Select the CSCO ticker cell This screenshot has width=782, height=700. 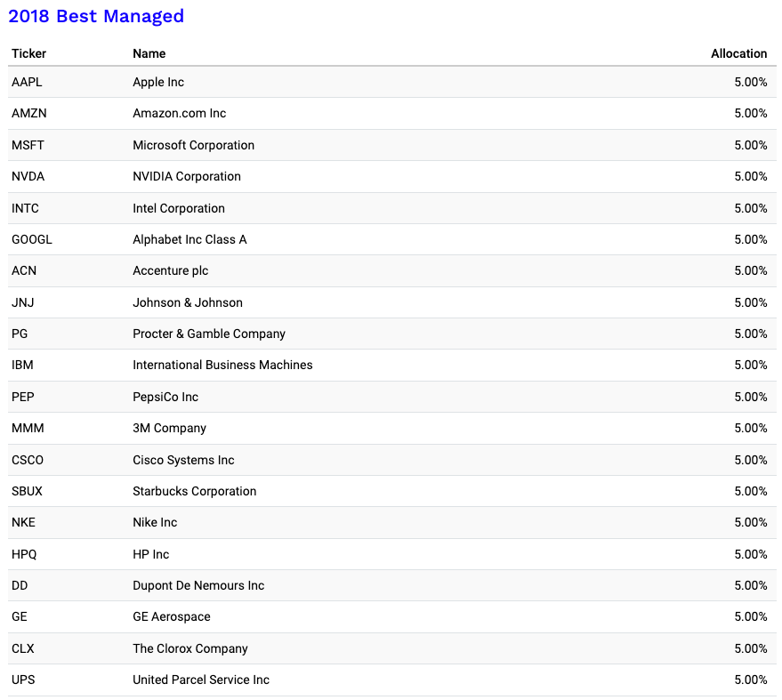(x=28, y=460)
